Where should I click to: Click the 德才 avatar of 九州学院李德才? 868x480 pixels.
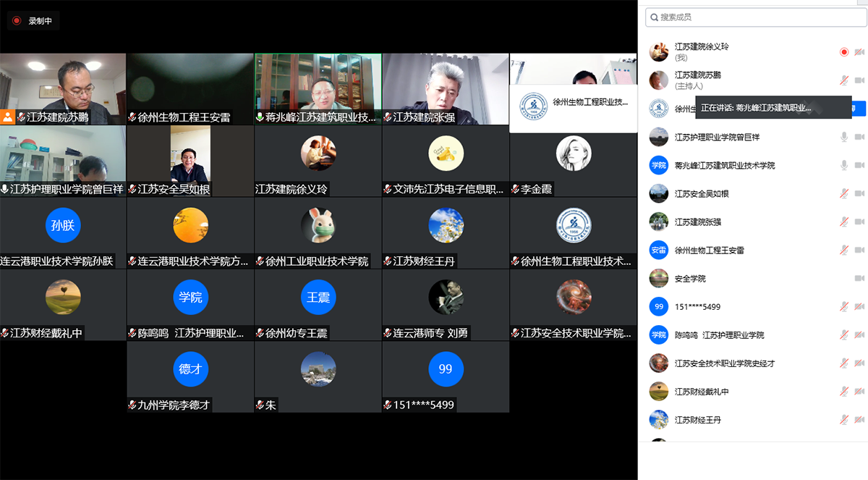coord(190,369)
